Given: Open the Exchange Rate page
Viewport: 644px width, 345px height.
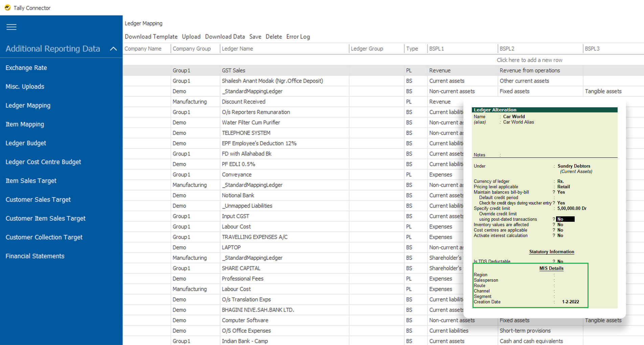Looking at the screenshot, I should pos(26,68).
